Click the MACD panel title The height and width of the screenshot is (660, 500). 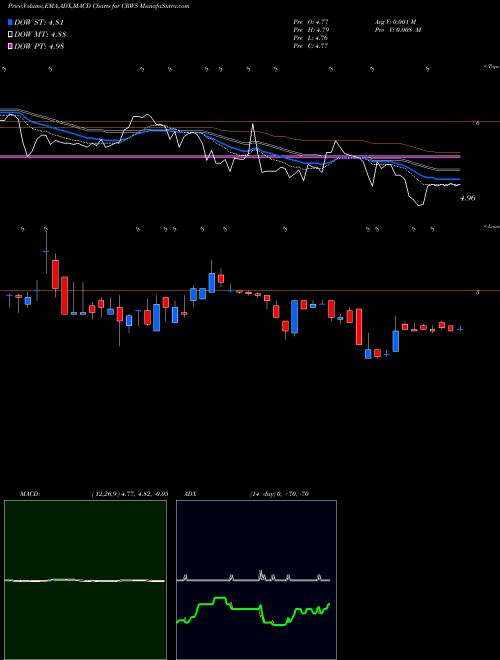pyautogui.click(x=29, y=494)
